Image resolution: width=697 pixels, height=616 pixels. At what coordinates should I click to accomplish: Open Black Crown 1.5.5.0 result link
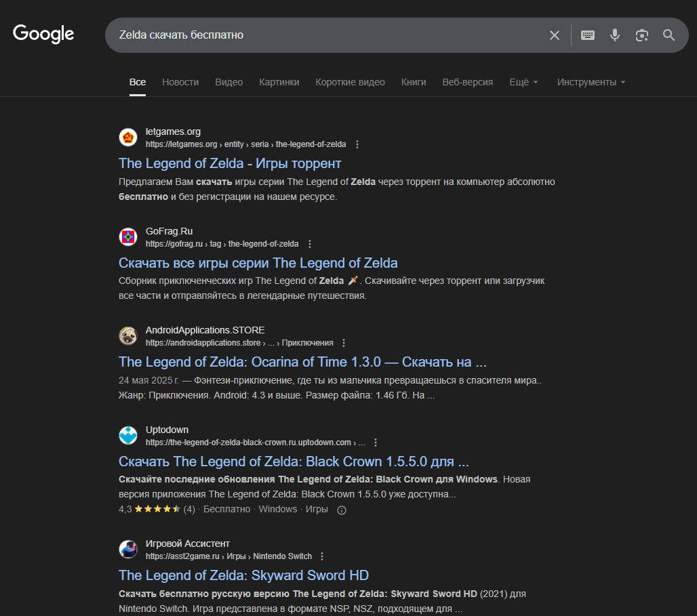[x=294, y=461]
